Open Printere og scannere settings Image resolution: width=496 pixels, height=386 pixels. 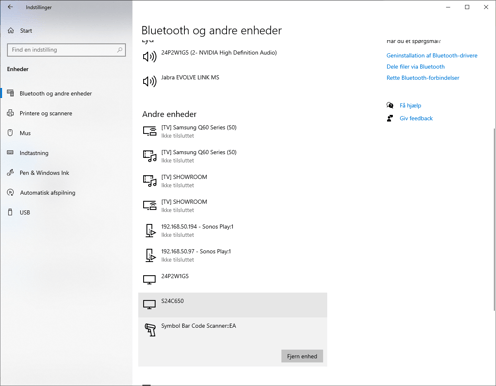click(46, 113)
